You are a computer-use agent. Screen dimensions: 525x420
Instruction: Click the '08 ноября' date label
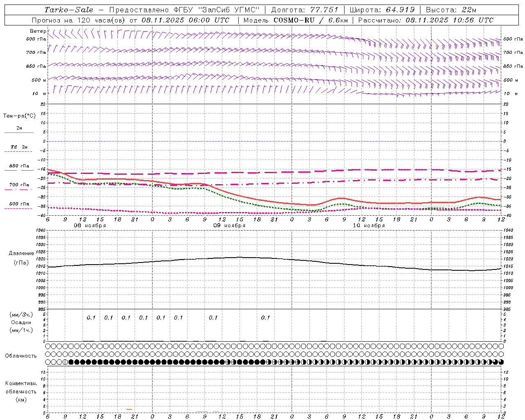click(90, 226)
